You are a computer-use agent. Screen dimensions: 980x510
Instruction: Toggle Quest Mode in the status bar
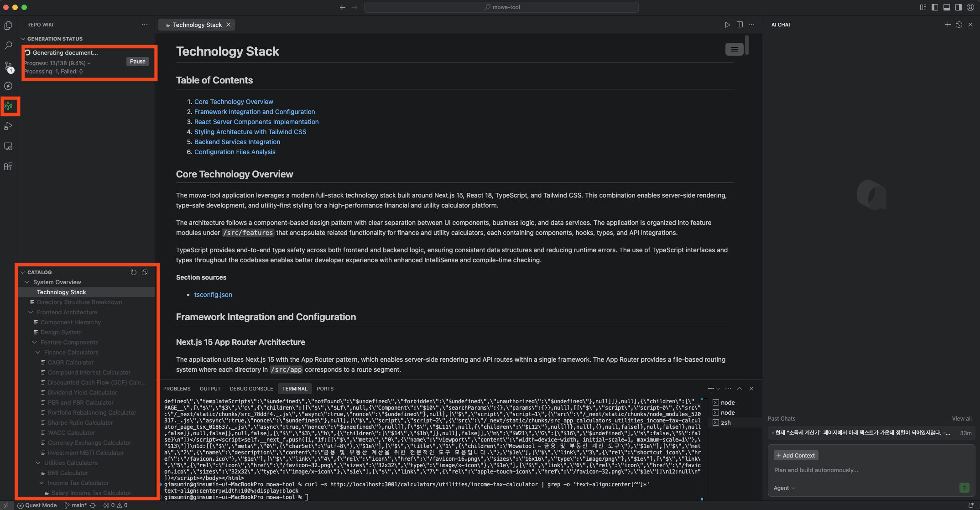tap(37, 505)
